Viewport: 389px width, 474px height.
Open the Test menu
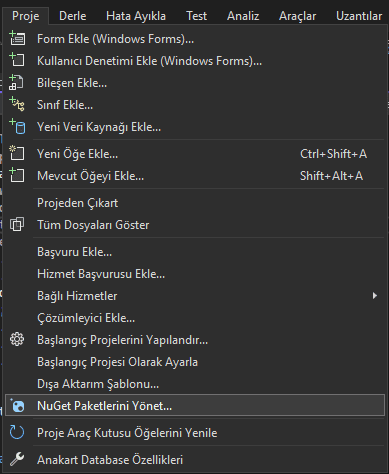196,16
